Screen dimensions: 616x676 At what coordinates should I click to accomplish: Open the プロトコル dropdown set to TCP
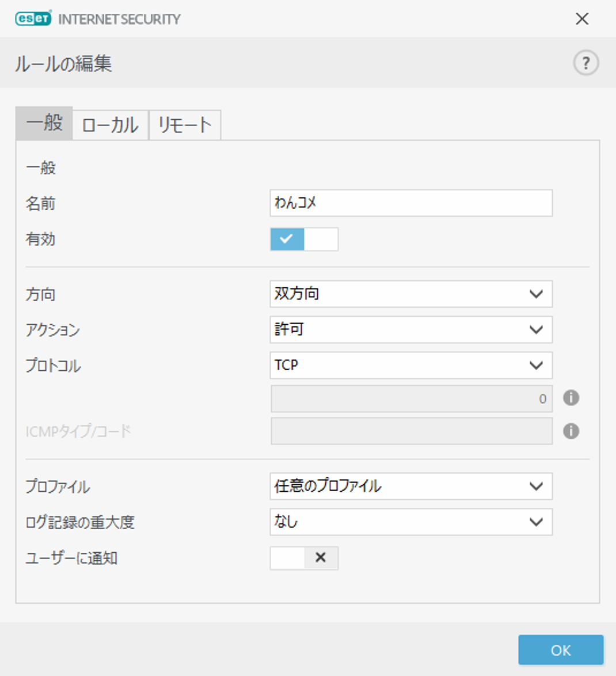(410, 365)
